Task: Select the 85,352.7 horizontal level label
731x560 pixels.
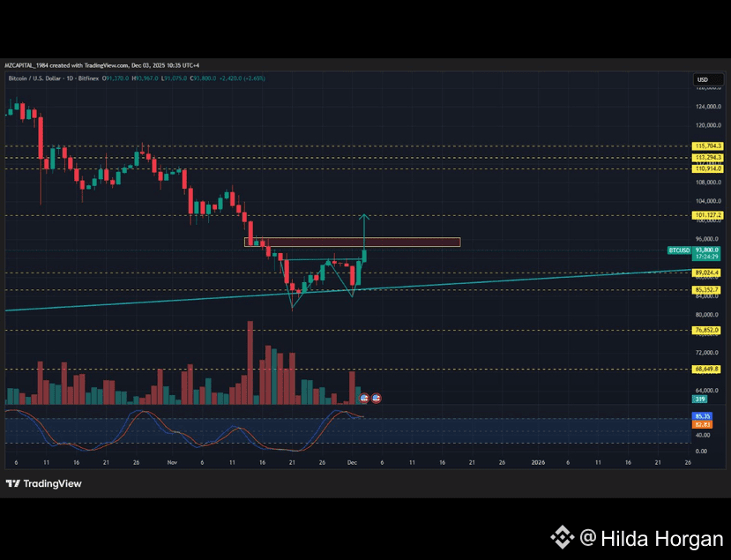Action: (x=707, y=290)
